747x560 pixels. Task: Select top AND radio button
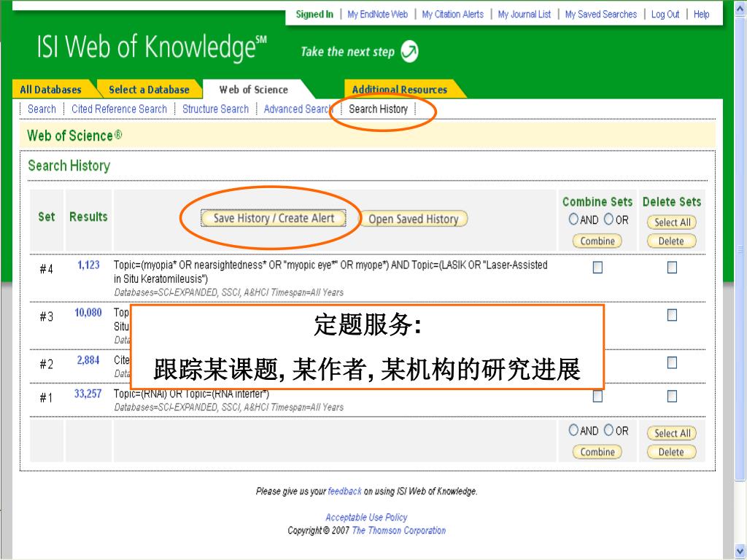[x=573, y=219]
